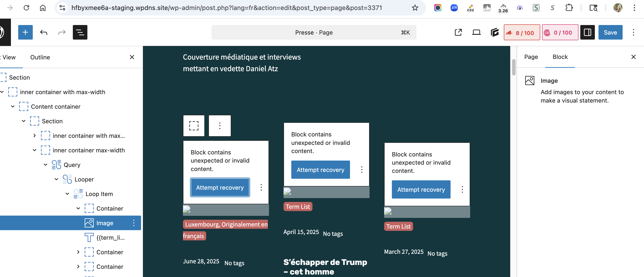Open the editor options menu
Viewport: 644px width, 277px height.
point(634,32)
